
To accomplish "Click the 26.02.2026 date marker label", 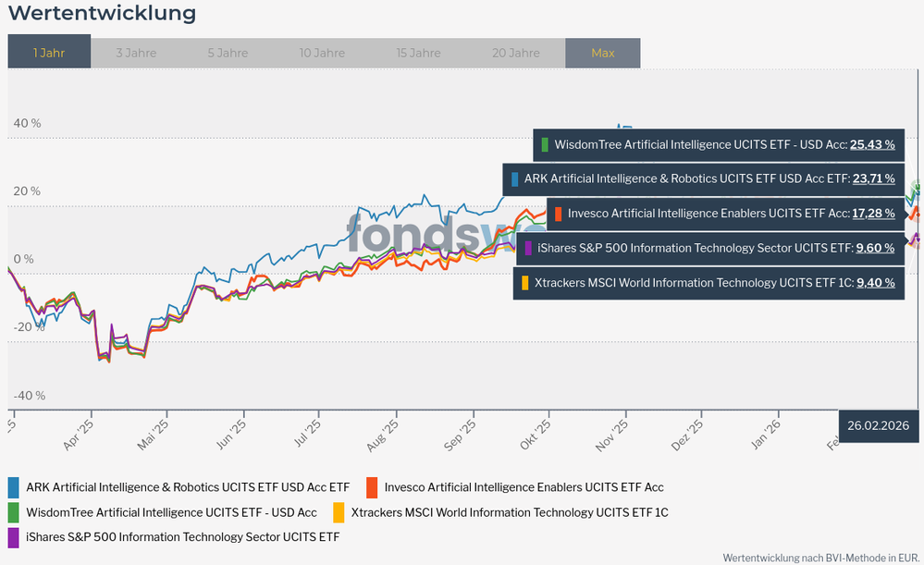I will coord(878,425).
